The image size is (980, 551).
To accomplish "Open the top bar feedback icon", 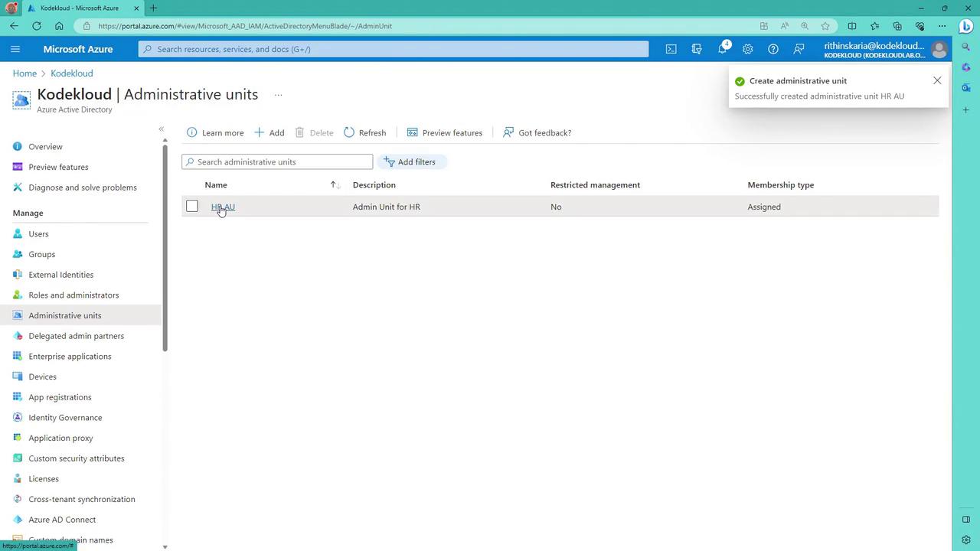I will 799,49.
